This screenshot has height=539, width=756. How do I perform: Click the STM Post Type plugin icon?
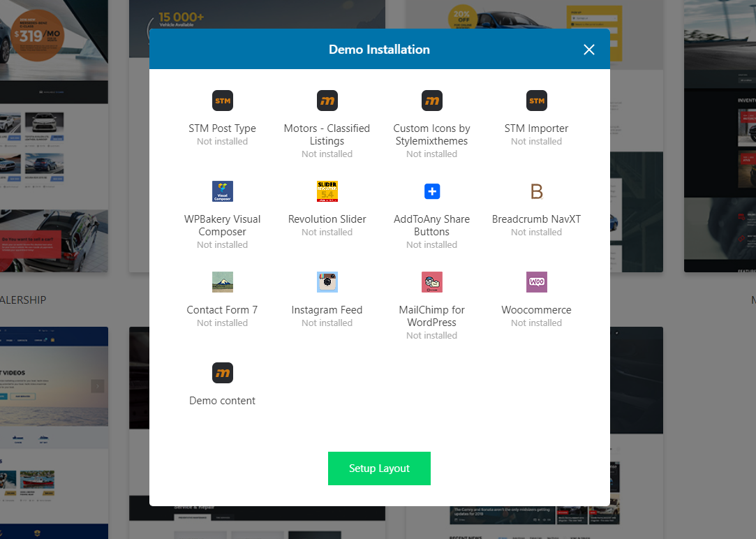222,101
